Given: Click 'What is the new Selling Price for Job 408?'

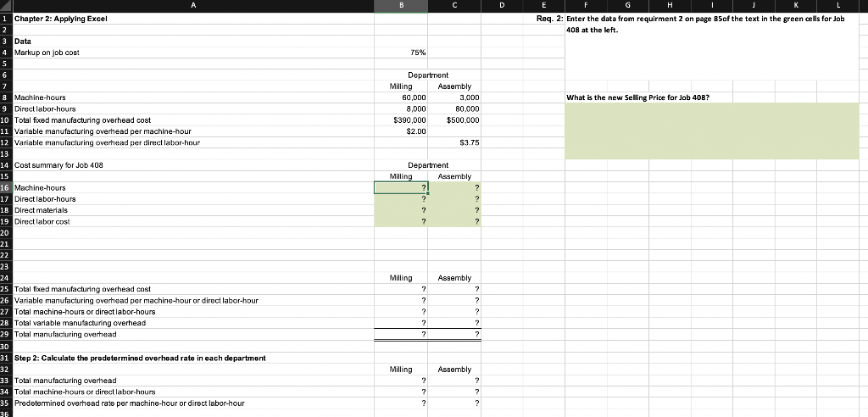Looking at the screenshot, I should click(x=638, y=97).
